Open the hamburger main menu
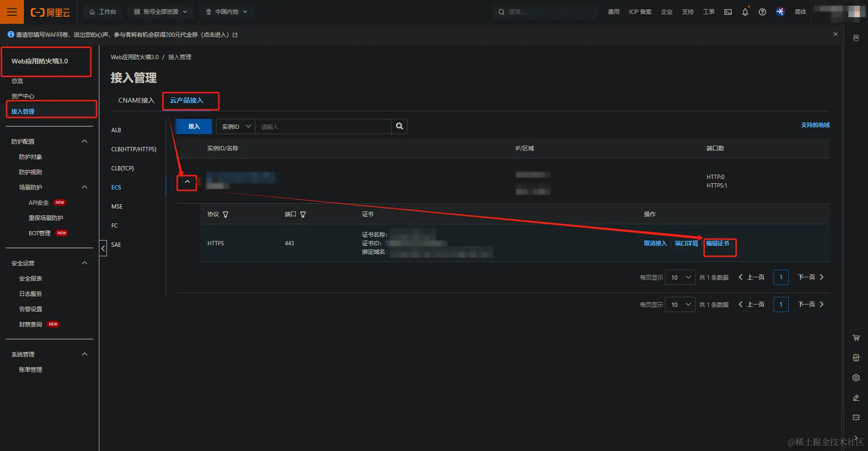The image size is (868, 451). [x=12, y=12]
